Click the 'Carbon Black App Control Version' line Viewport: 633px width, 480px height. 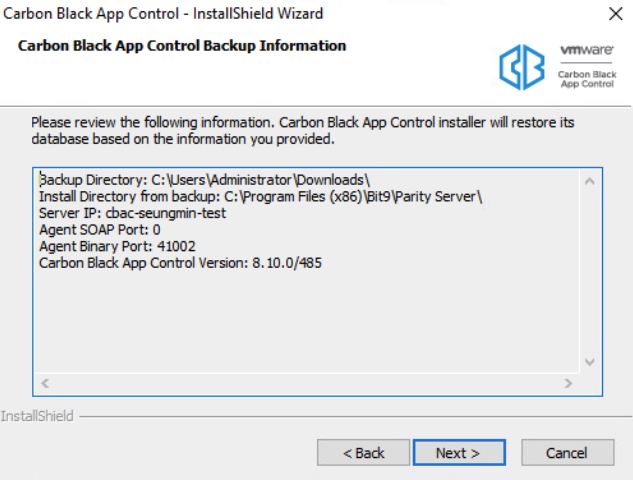180,263
